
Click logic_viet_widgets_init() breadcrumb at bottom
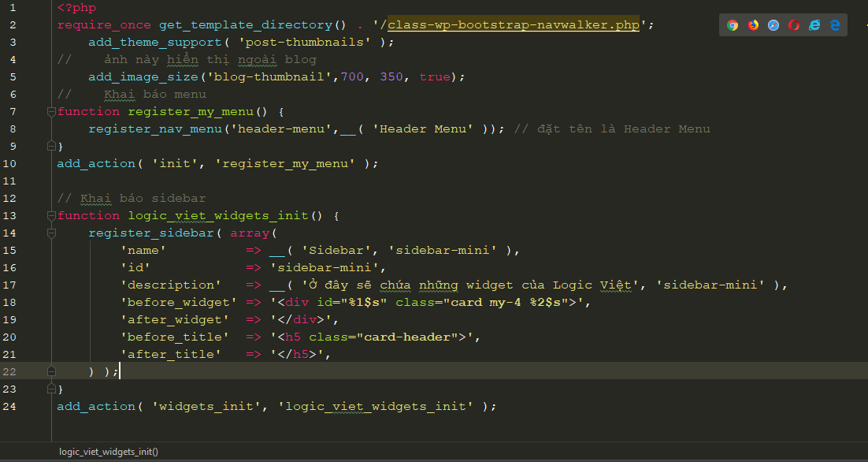[x=109, y=452]
